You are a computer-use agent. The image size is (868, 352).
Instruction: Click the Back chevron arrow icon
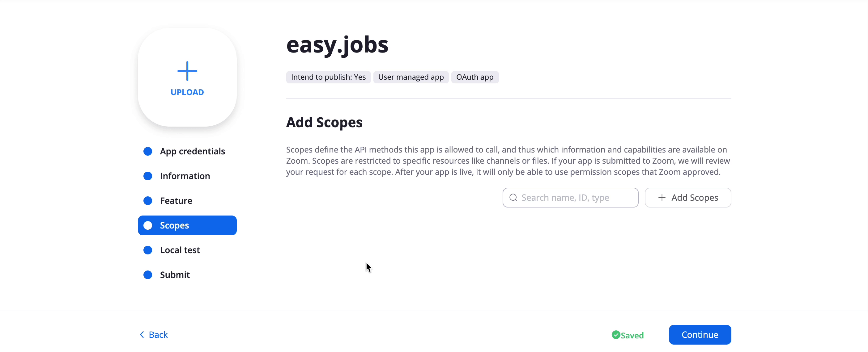(x=142, y=334)
